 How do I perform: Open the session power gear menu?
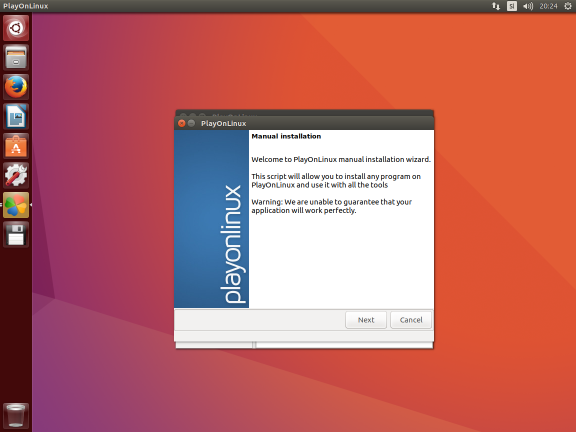coord(568,6)
